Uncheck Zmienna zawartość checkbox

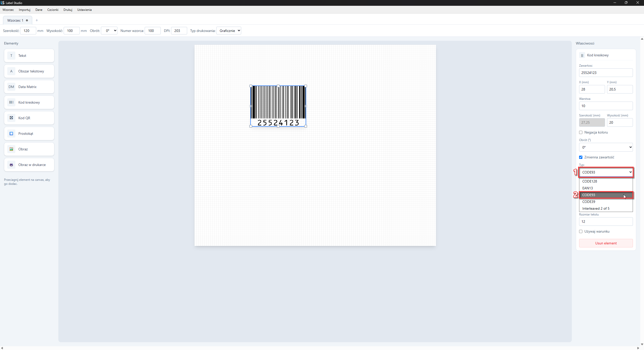click(581, 157)
